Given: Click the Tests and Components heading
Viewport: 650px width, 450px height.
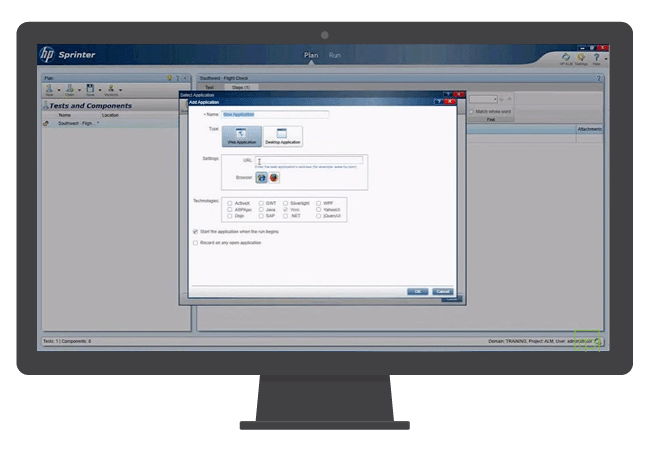Looking at the screenshot, I should (x=91, y=106).
